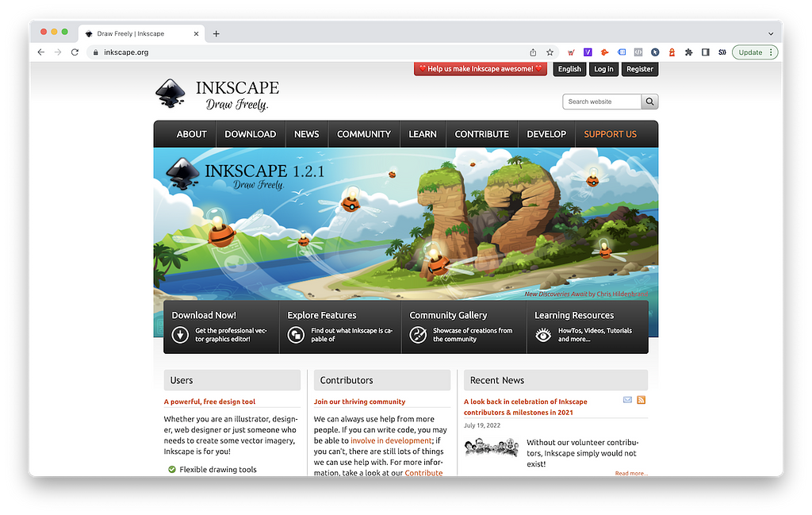812x515 pixels.
Task: Open the SUPPORT US menu item
Action: 610,134
